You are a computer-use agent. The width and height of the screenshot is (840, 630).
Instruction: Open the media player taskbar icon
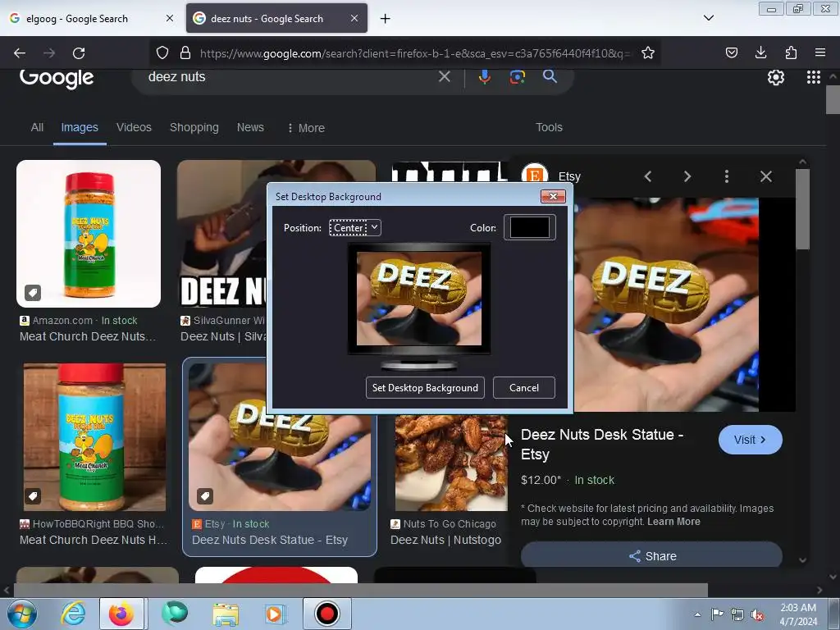pos(276,614)
